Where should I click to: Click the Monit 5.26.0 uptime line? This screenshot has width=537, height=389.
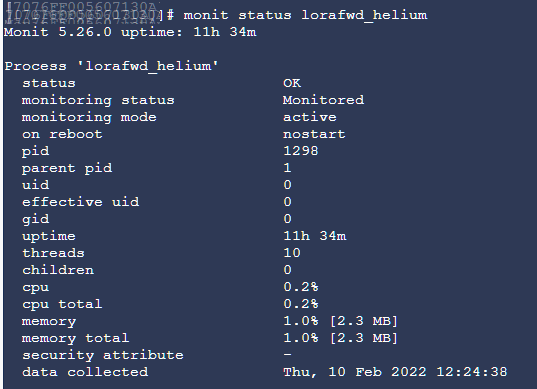[x=130, y=32]
